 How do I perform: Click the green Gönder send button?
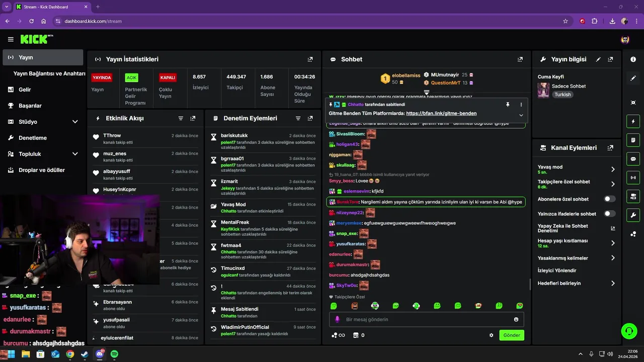[x=512, y=335]
